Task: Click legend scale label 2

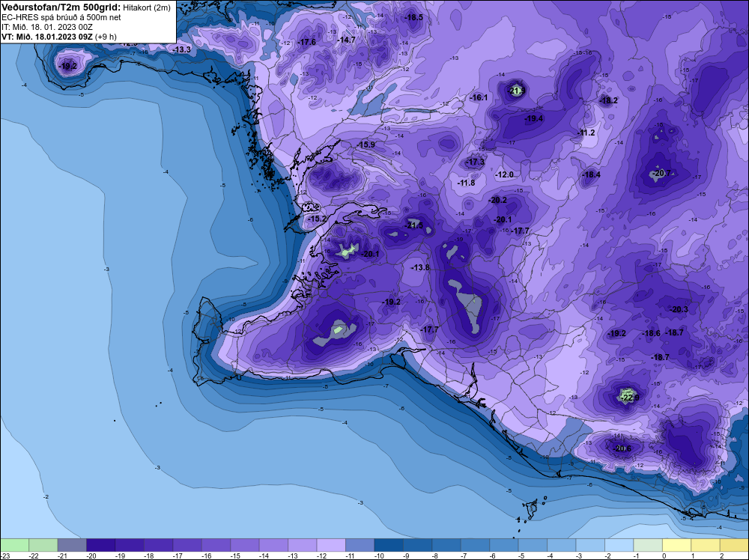Action: (x=721, y=556)
